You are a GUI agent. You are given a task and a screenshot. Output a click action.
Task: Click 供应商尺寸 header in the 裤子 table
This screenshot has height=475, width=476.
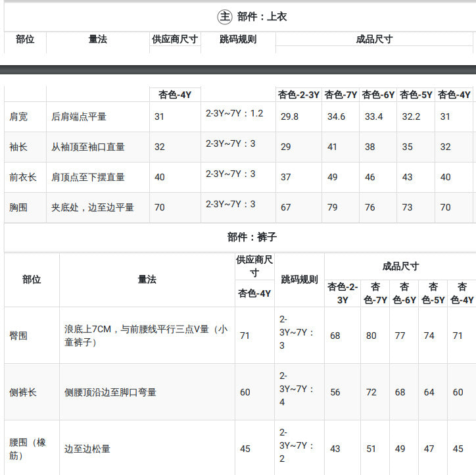click(x=254, y=266)
